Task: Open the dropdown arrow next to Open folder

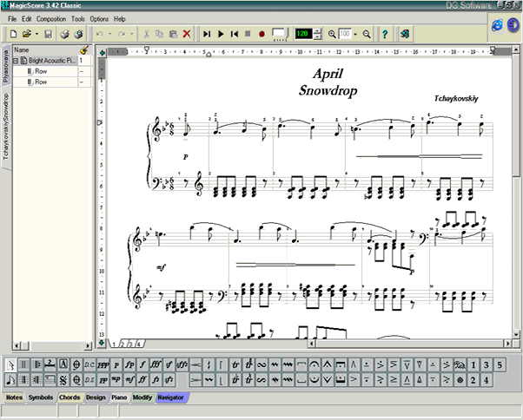Action: 36,34
